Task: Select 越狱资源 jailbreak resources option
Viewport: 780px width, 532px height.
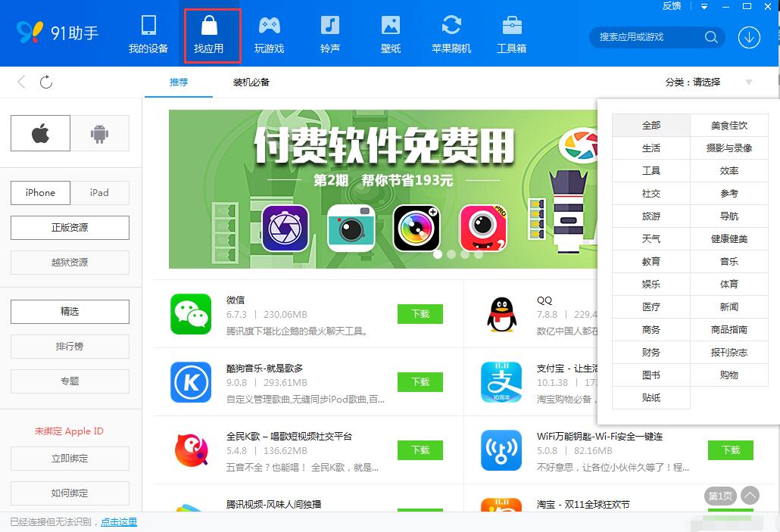Action: click(x=69, y=263)
